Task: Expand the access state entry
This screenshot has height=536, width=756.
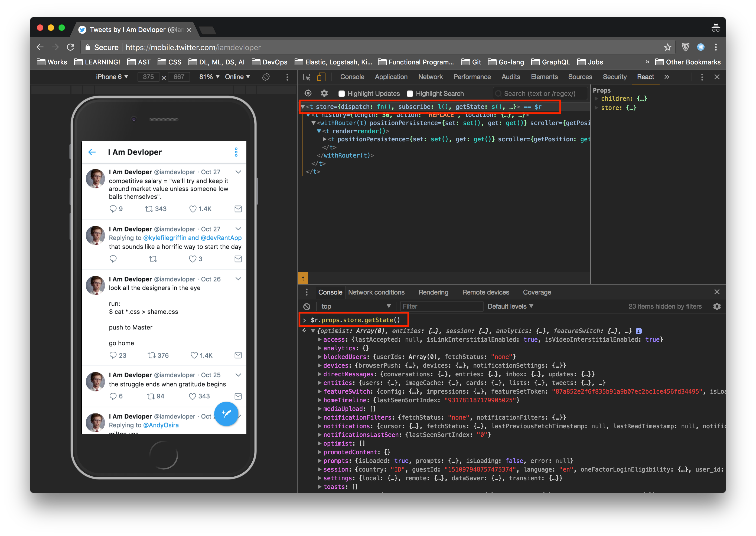Action: click(319, 339)
